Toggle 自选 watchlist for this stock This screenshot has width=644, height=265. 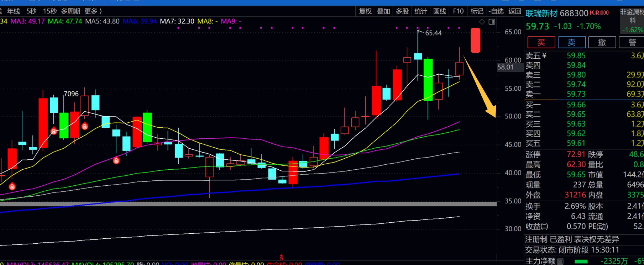pos(496,11)
